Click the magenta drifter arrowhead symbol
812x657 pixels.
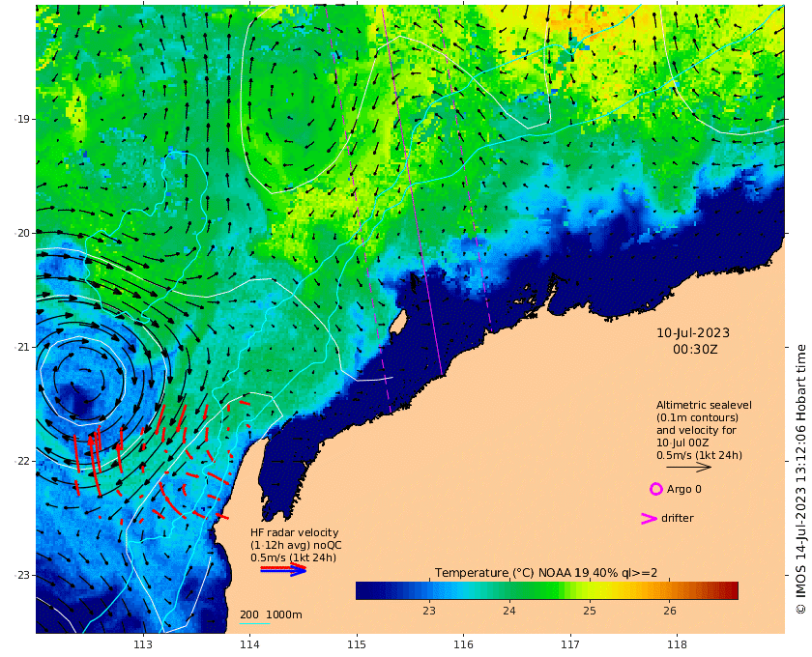coord(650,518)
